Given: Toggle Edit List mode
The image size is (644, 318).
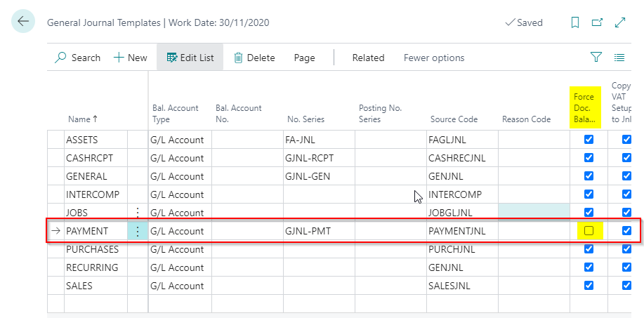Looking at the screenshot, I should pyautogui.click(x=190, y=58).
